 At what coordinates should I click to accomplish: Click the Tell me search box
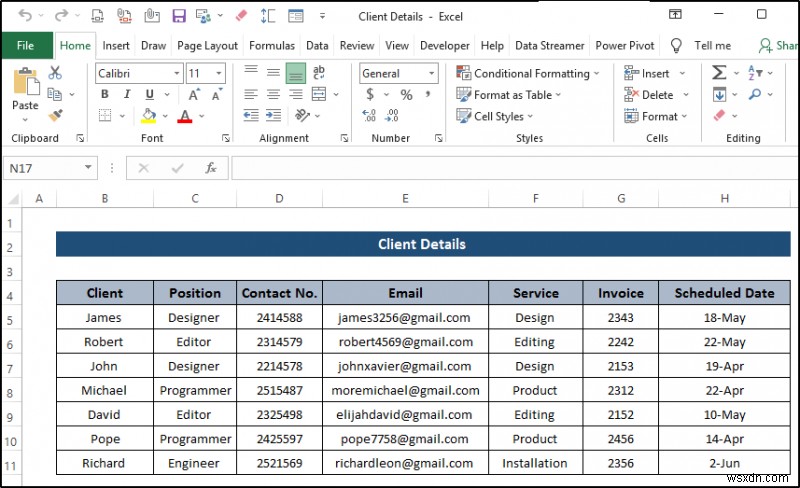pos(712,45)
